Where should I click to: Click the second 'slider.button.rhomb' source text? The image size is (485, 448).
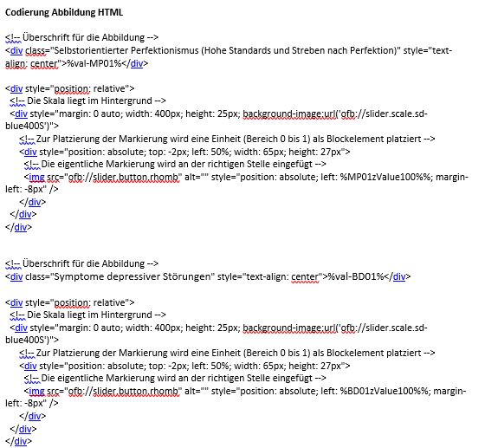135,391
